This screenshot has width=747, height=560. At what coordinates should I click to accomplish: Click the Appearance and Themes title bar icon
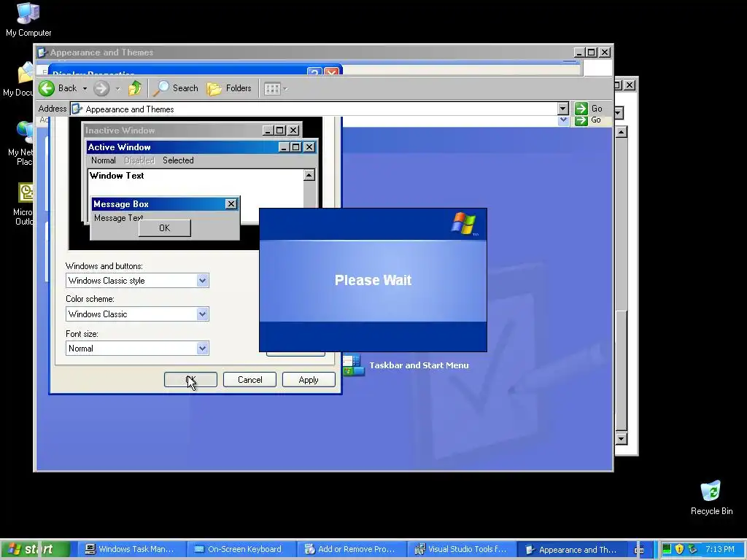[42, 52]
